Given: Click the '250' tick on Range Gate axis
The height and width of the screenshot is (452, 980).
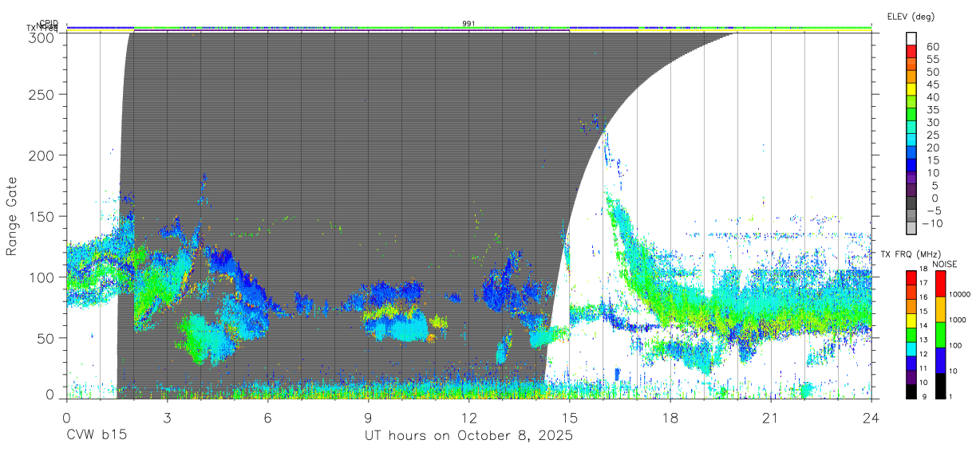Looking at the screenshot, I should [41, 94].
